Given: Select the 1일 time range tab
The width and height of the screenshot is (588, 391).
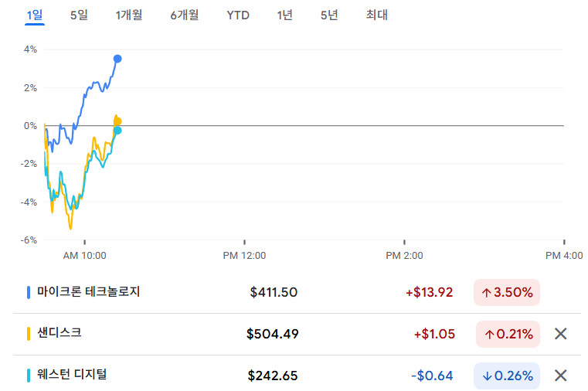Looking at the screenshot, I should point(35,15).
